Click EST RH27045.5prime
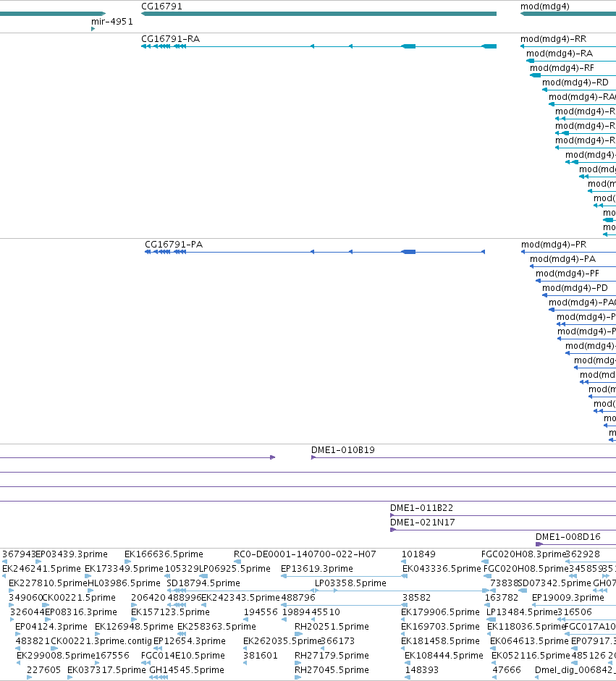Viewport: 616px width, 681px height. point(332,670)
